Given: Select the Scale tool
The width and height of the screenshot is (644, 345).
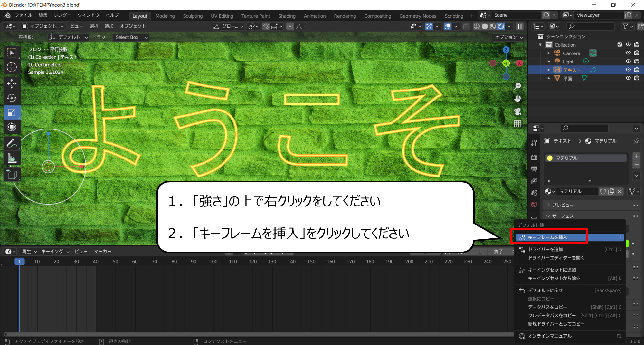Looking at the screenshot, I should pos(12,112).
